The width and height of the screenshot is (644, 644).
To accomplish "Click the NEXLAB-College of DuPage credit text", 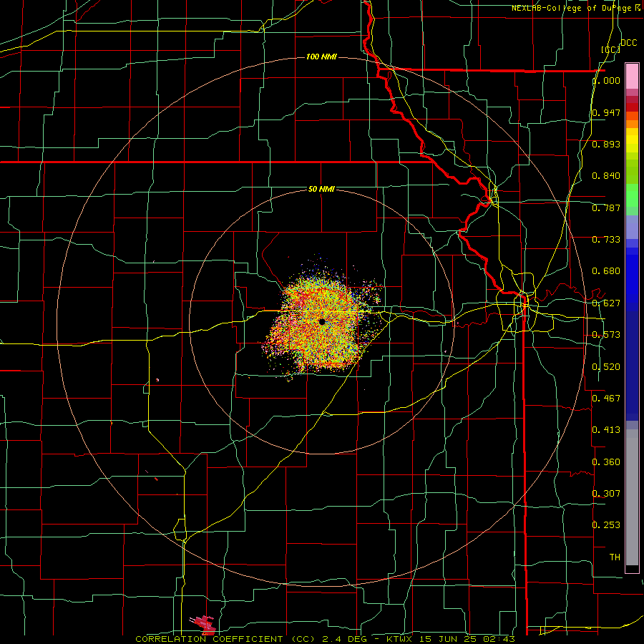I will (575, 8).
